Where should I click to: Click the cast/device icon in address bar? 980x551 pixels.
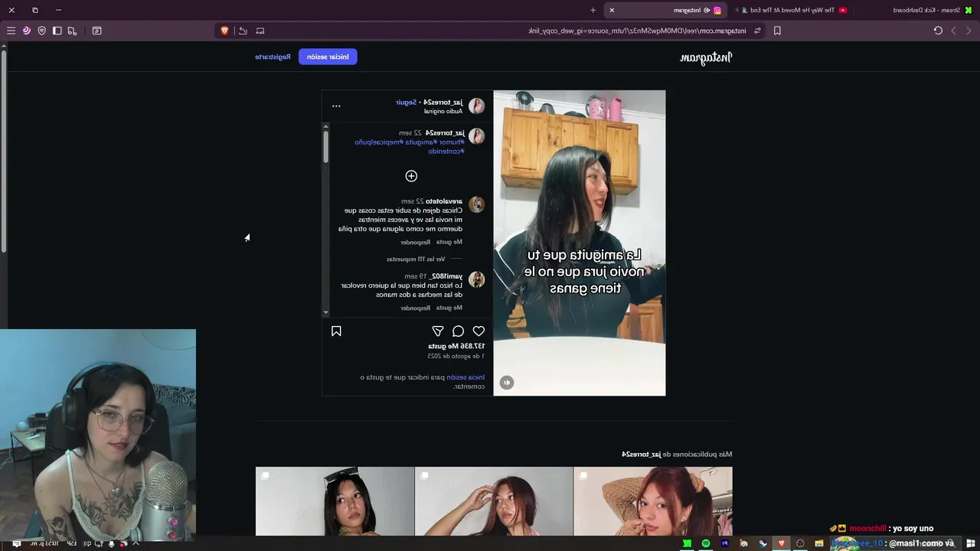pos(260,31)
